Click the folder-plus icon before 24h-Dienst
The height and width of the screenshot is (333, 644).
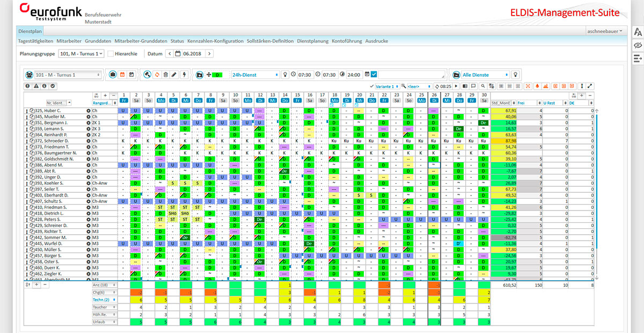click(x=199, y=75)
